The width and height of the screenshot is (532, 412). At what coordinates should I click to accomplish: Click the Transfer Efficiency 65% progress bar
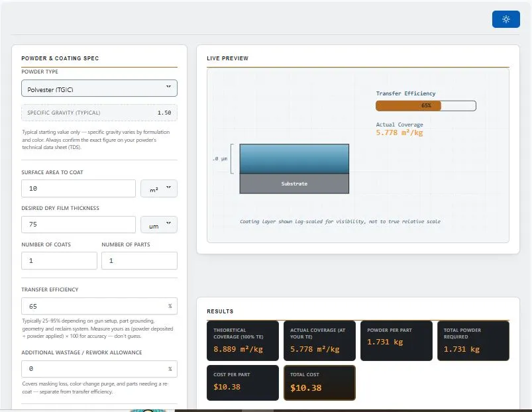(426, 106)
